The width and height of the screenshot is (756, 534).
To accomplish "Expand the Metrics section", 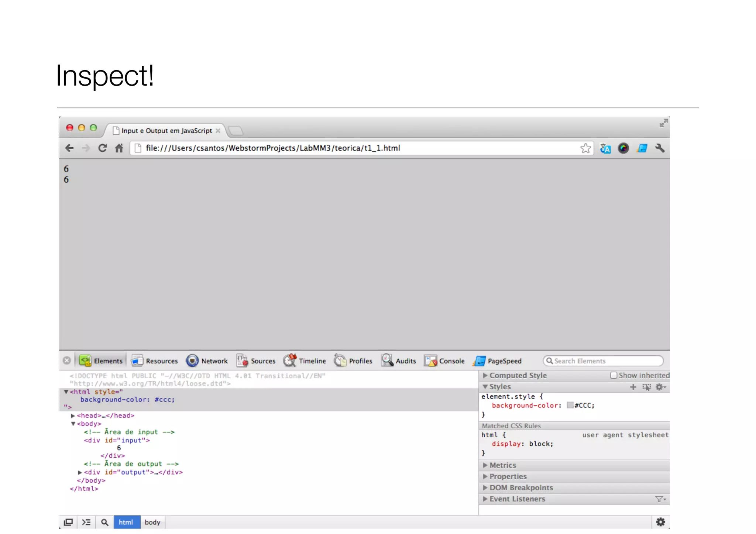I will coord(485,465).
